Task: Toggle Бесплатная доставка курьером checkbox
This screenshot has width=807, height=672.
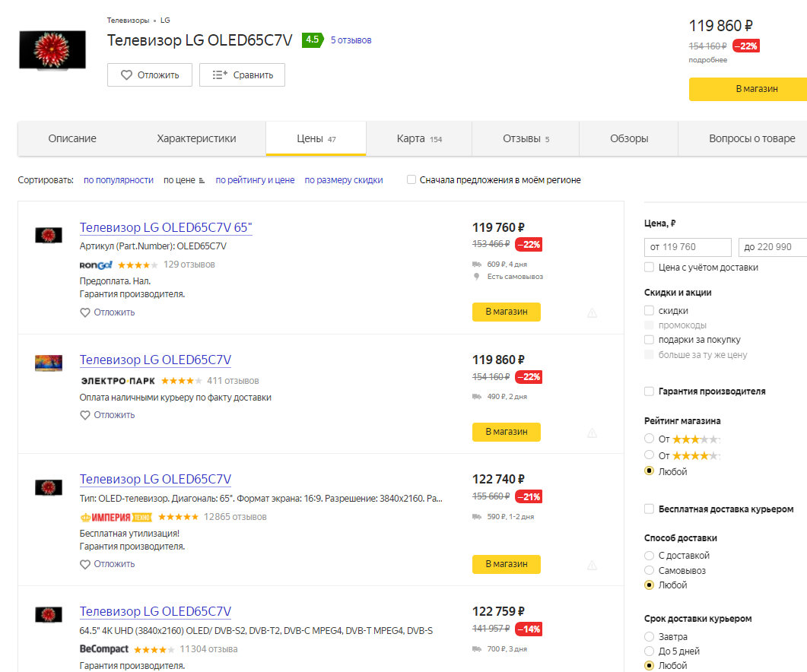Action: (x=649, y=509)
